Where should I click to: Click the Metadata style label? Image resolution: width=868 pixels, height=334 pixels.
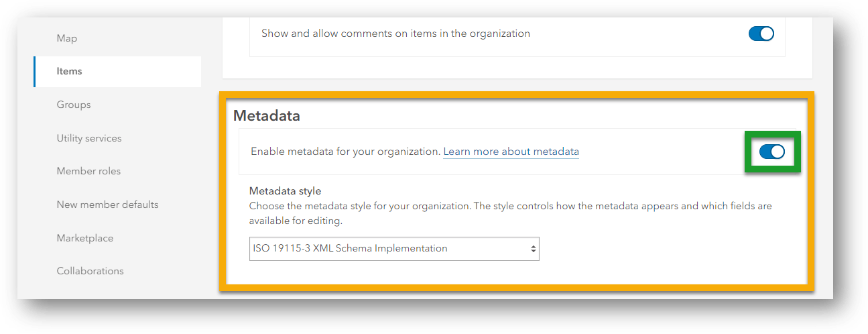click(x=285, y=190)
